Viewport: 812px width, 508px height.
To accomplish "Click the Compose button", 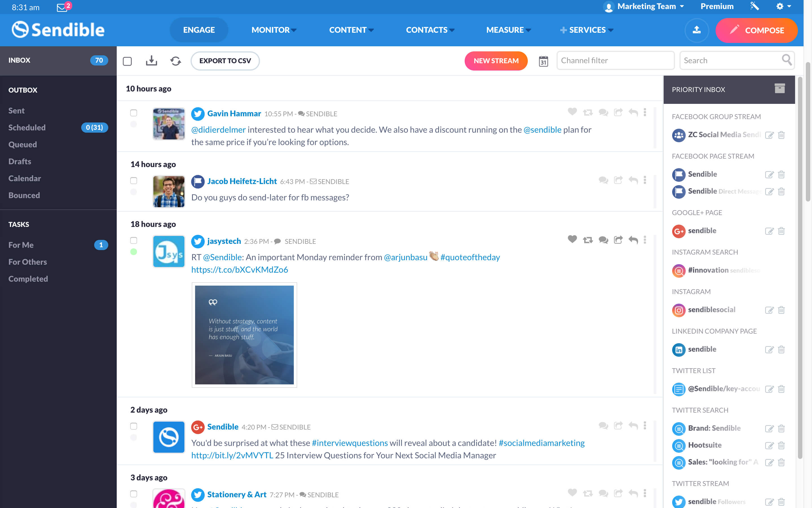I will (757, 30).
